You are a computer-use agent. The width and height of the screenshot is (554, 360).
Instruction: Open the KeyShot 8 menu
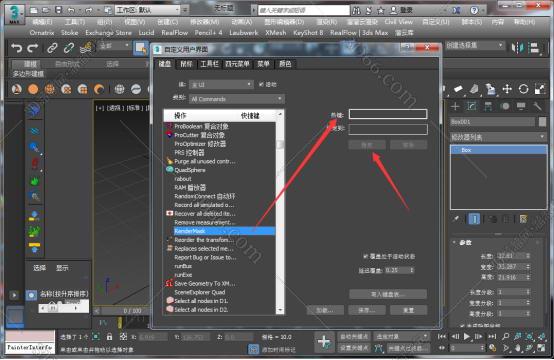(x=308, y=33)
